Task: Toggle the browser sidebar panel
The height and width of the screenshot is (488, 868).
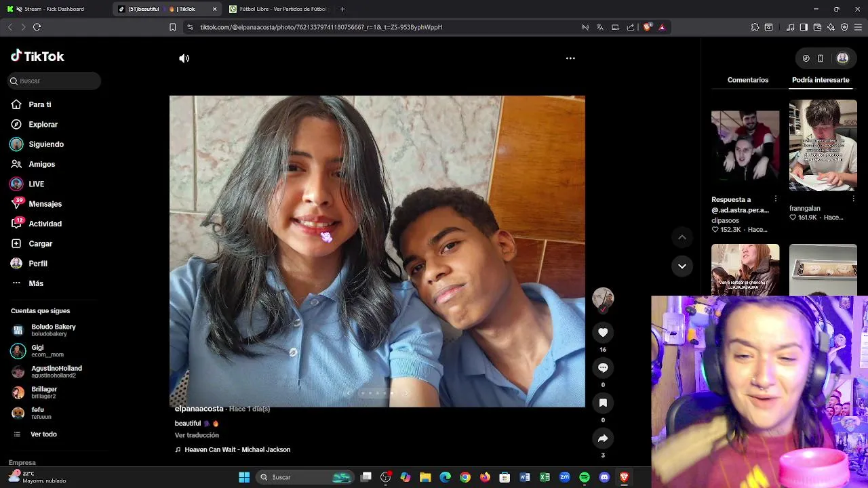Action: [x=804, y=27]
